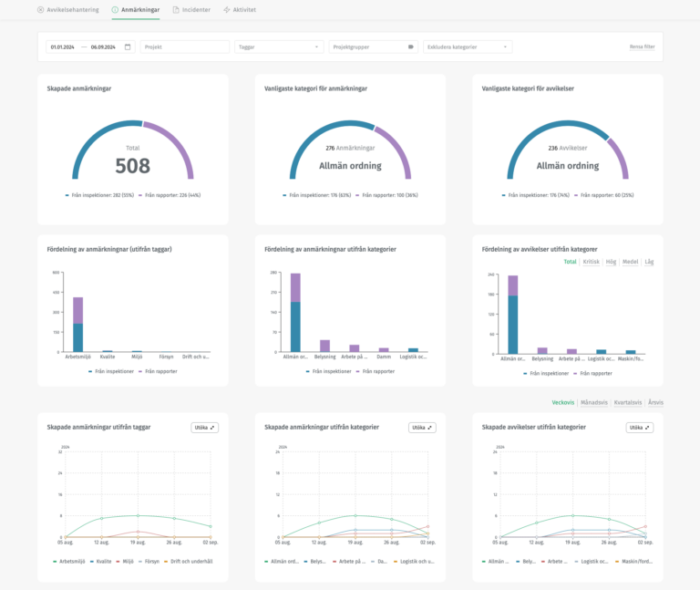The height and width of the screenshot is (590, 700).
Task: Expand 'Skapade anmärkningar utifrån taggar' chart with Utöka
Action: 204,427
